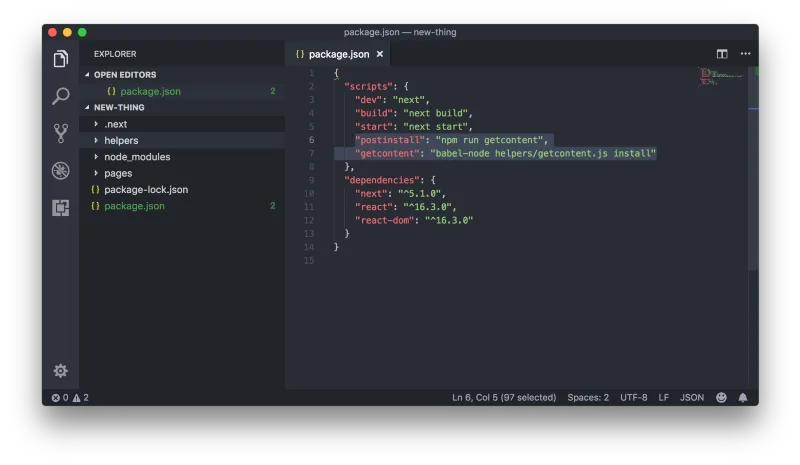Open the editor More Actions ellipsis
The height and width of the screenshot is (465, 800).
(x=745, y=54)
